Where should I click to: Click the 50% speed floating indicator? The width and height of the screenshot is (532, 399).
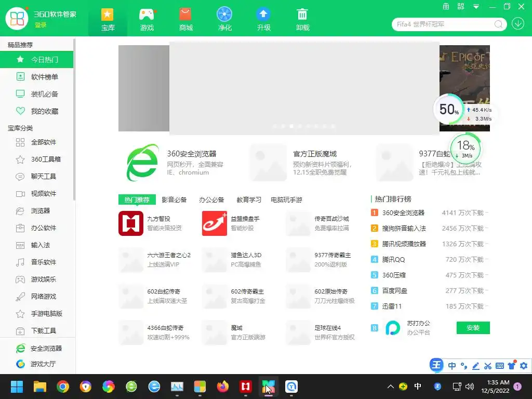448,110
